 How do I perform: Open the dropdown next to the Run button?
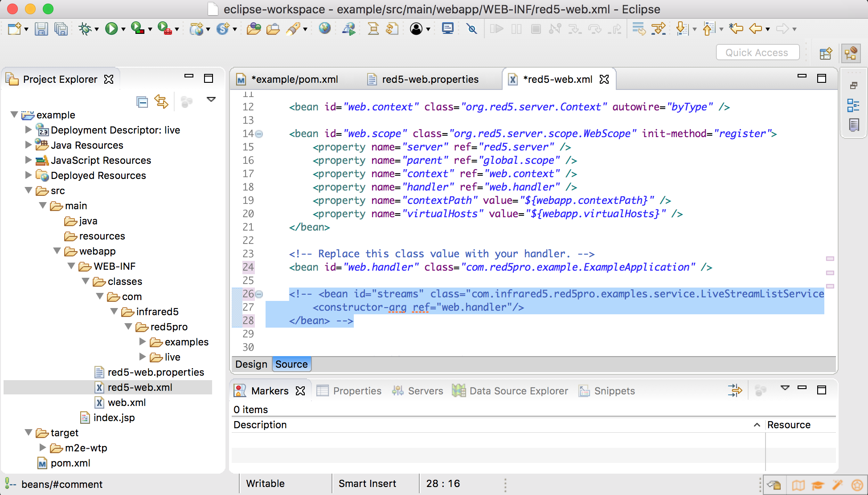123,29
